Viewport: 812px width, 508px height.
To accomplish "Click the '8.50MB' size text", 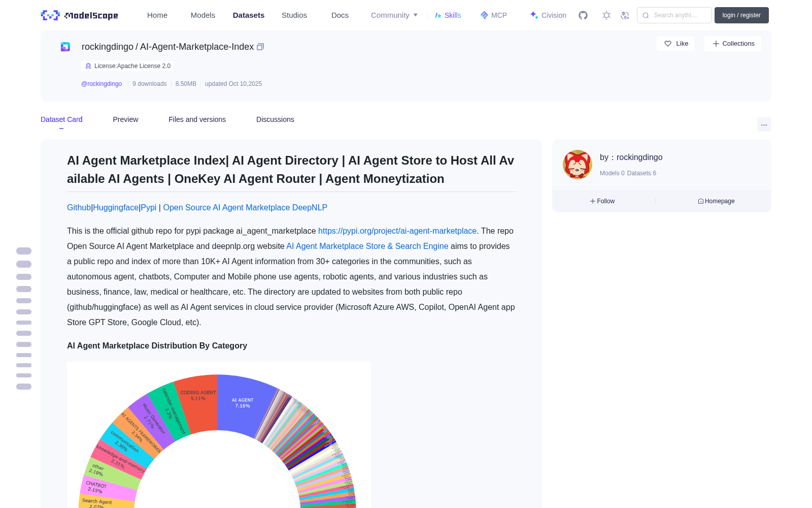I will coord(186,84).
